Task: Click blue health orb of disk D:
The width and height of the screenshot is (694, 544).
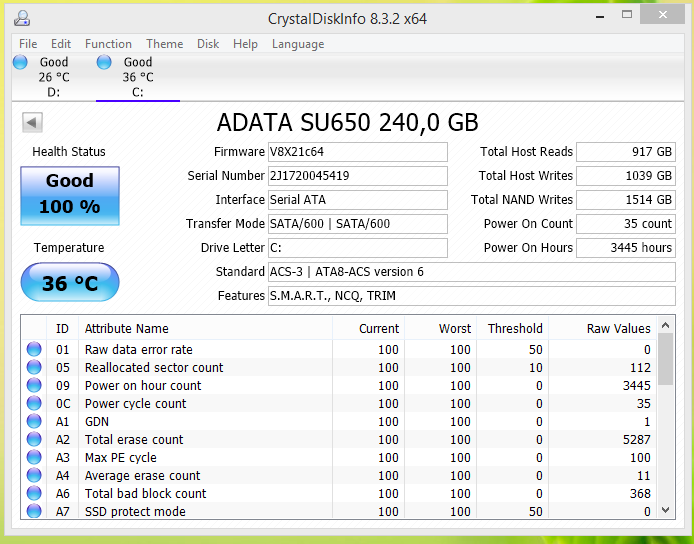Action: click(20, 62)
